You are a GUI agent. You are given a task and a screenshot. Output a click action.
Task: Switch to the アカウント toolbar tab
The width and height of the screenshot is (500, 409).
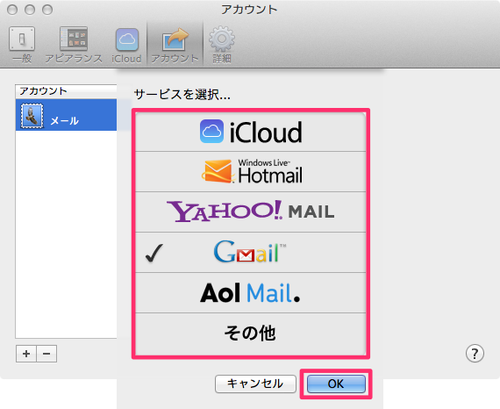pyautogui.click(x=175, y=45)
